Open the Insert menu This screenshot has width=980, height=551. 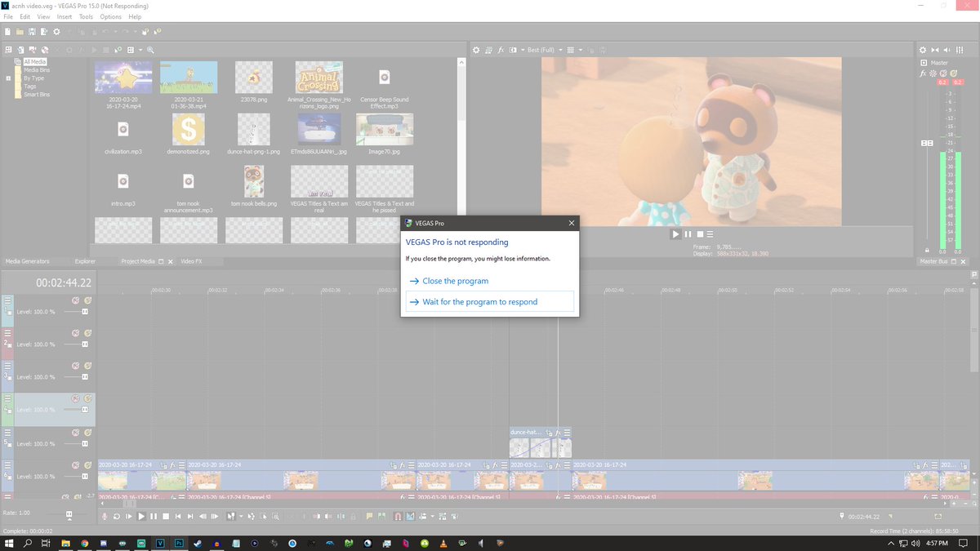pyautogui.click(x=65, y=16)
